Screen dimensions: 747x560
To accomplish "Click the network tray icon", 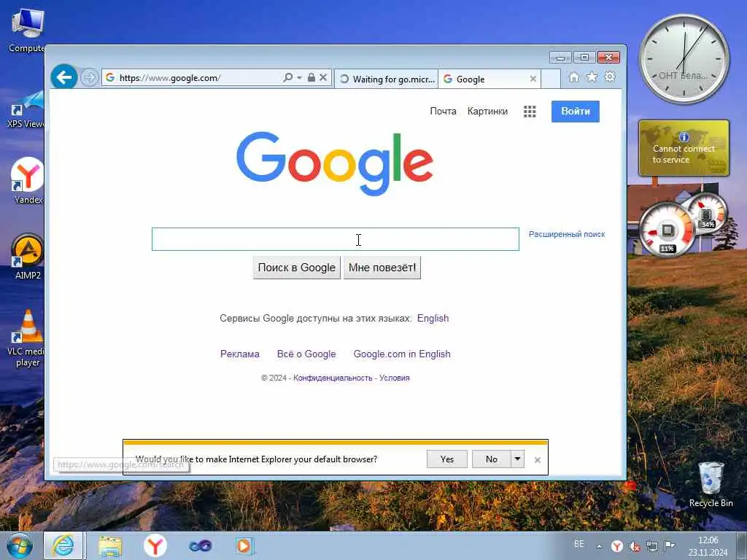I will 651,546.
